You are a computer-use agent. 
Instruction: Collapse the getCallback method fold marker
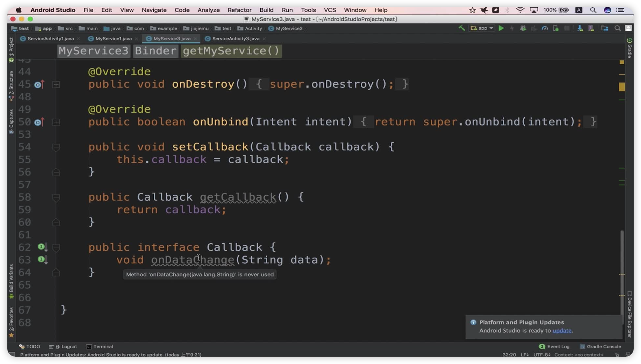[x=56, y=197]
